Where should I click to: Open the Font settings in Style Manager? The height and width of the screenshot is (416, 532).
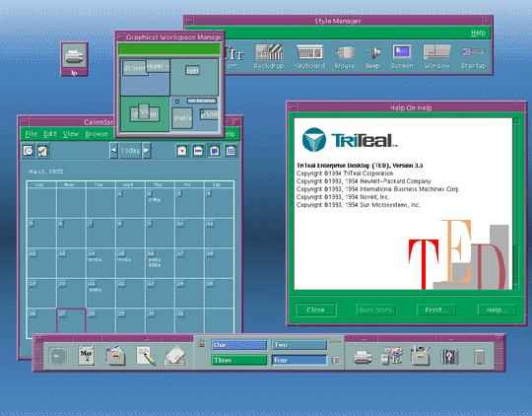coord(233,56)
